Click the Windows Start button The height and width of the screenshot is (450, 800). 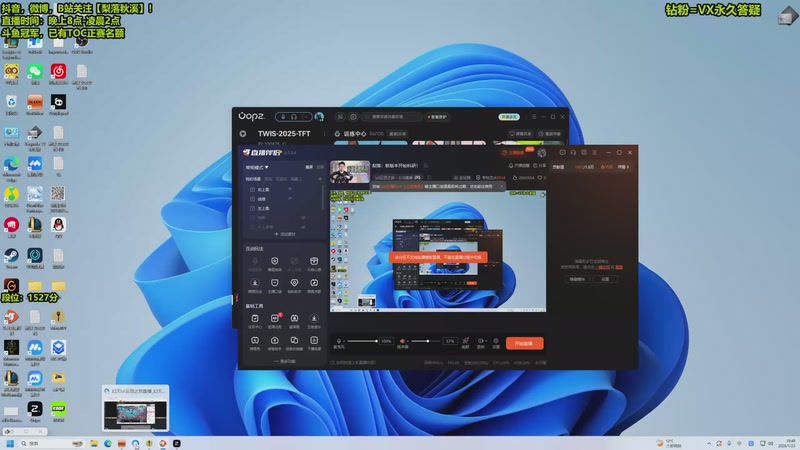tap(10, 443)
